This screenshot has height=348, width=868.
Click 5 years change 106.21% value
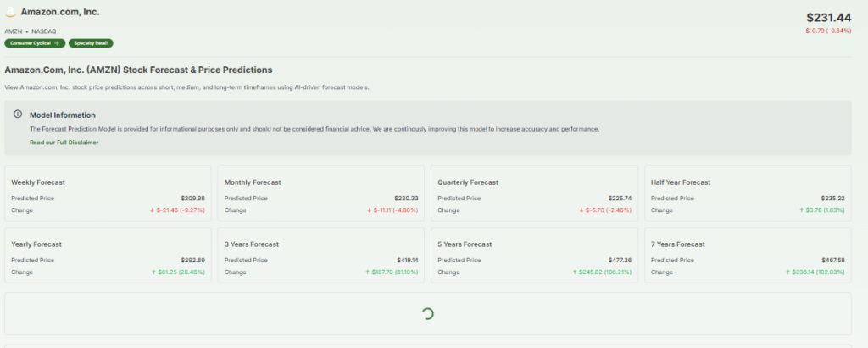point(602,272)
